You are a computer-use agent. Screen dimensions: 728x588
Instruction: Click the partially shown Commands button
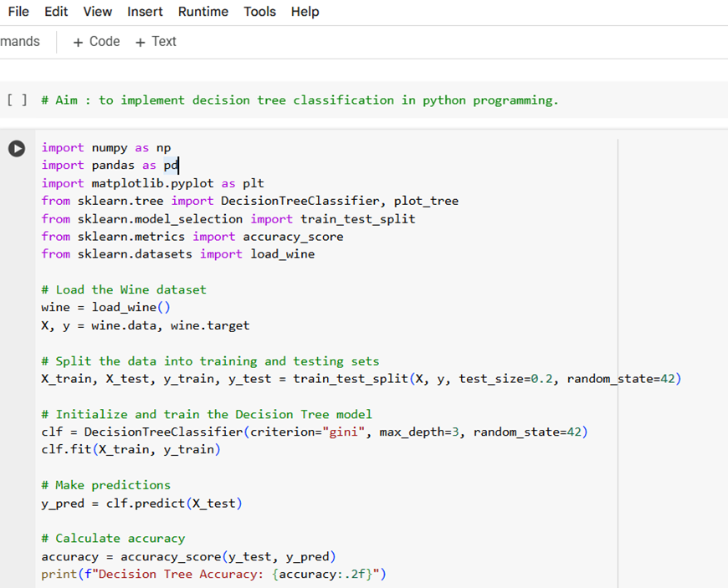pyautogui.click(x=20, y=42)
